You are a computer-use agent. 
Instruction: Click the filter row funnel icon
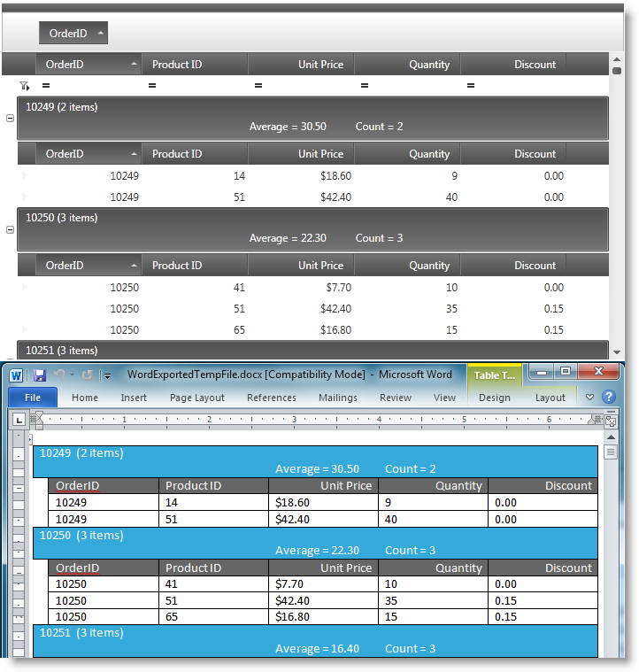point(24,86)
